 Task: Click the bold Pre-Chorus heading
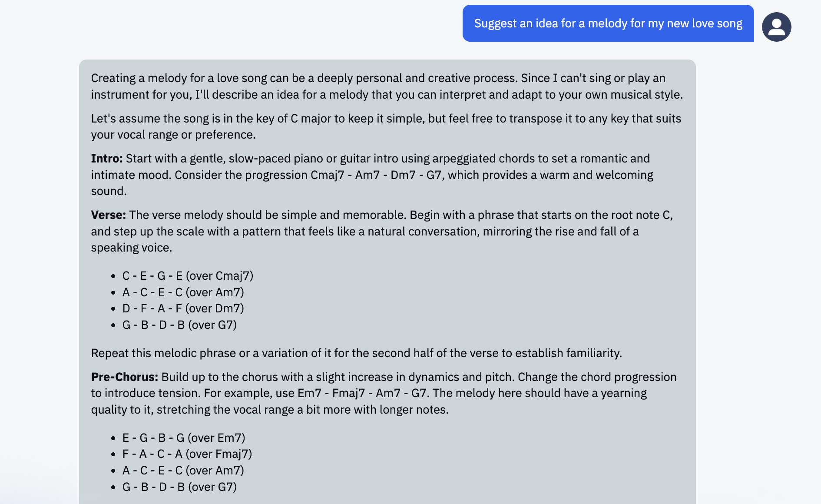point(124,377)
